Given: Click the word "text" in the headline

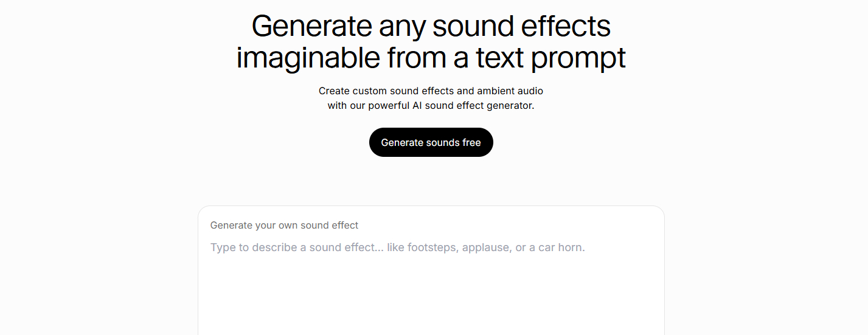Looking at the screenshot, I should point(500,58).
